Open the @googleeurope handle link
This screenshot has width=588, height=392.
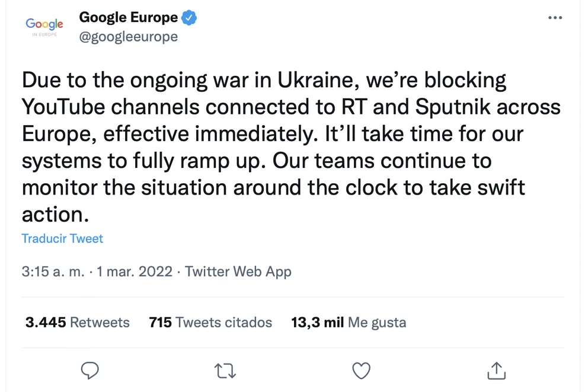click(x=128, y=37)
